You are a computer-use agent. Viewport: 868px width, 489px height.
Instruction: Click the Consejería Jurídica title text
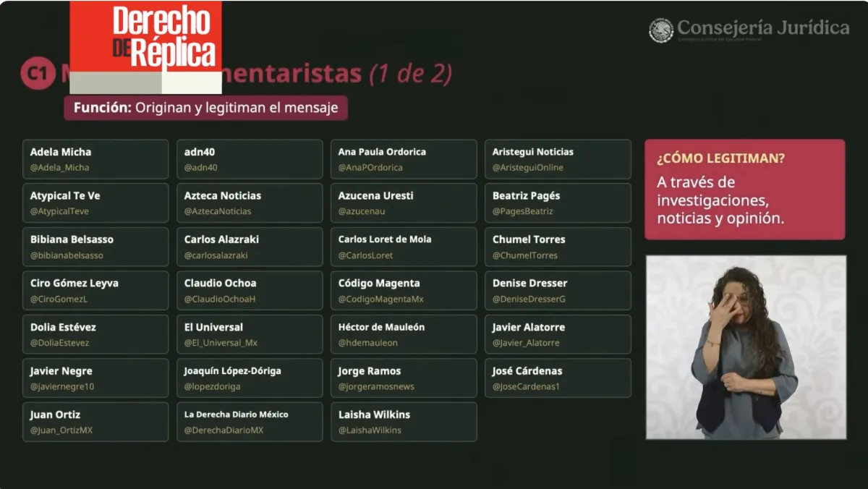[x=763, y=28]
